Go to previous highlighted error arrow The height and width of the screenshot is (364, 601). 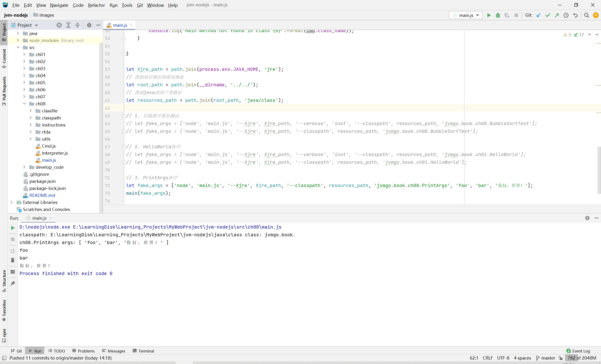(x=589, y=35)
